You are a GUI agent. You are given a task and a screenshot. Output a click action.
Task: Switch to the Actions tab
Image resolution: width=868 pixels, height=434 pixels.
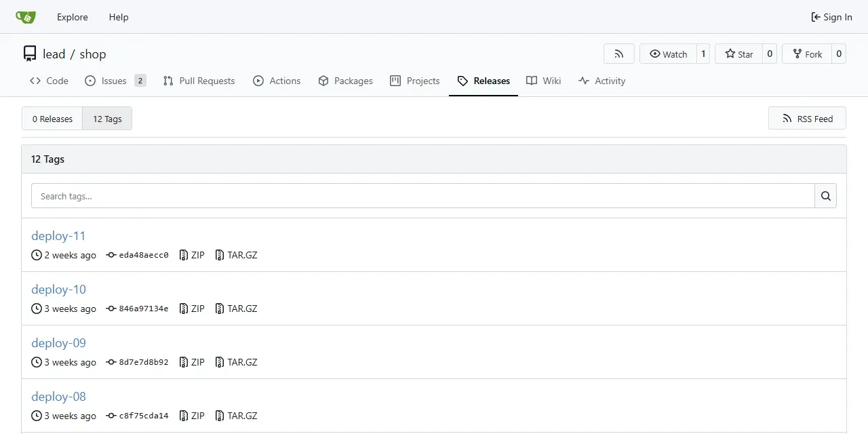(277, 81)
